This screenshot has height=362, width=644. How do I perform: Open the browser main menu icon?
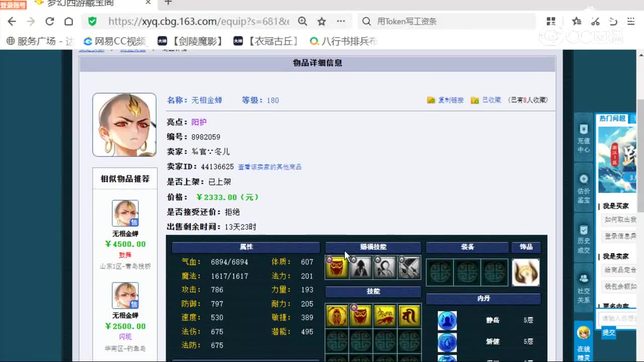pos(631,21)
